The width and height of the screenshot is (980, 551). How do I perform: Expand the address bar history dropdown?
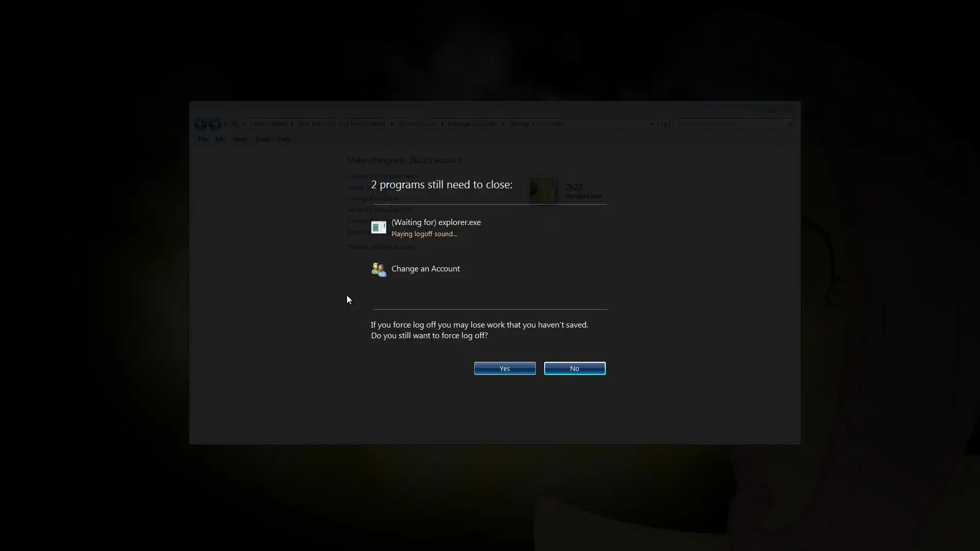click(x=651, y=124)
